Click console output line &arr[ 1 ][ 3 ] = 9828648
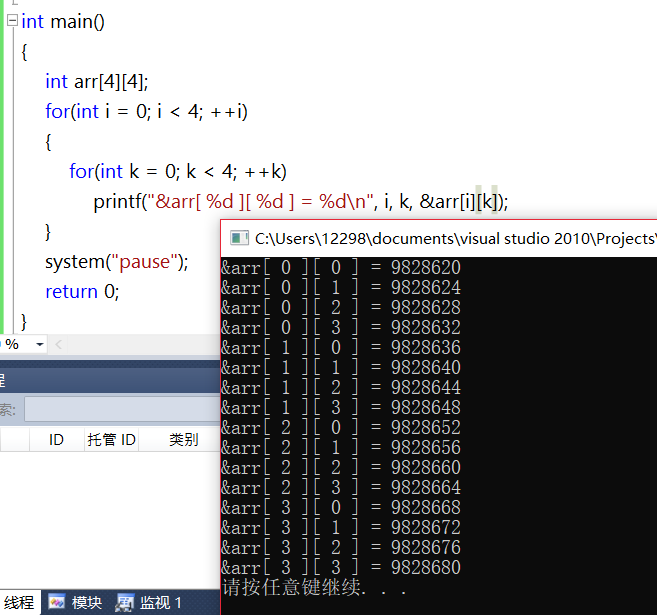This screenshot has width=657, height=615. [341, 407]
